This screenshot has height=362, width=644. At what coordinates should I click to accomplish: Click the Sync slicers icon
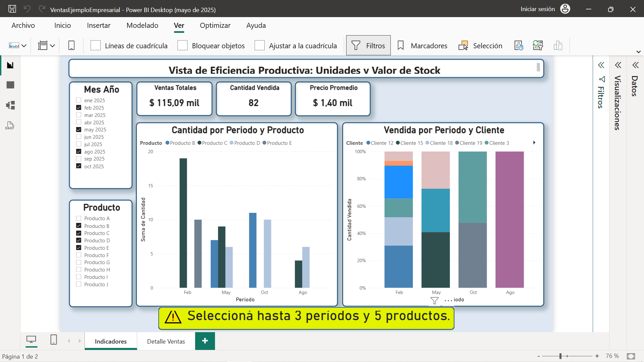pyautogui.click(x=538, y=46)
